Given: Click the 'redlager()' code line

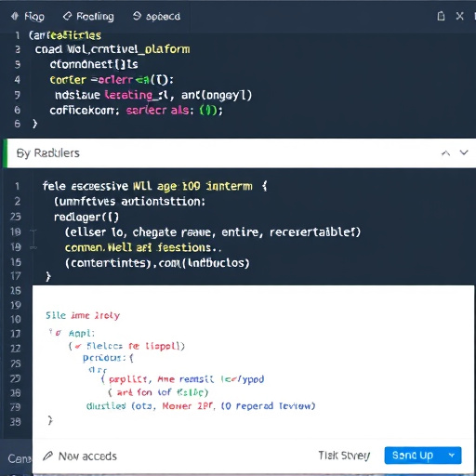Looking at the screenshot, I should [x=86, y=218].
